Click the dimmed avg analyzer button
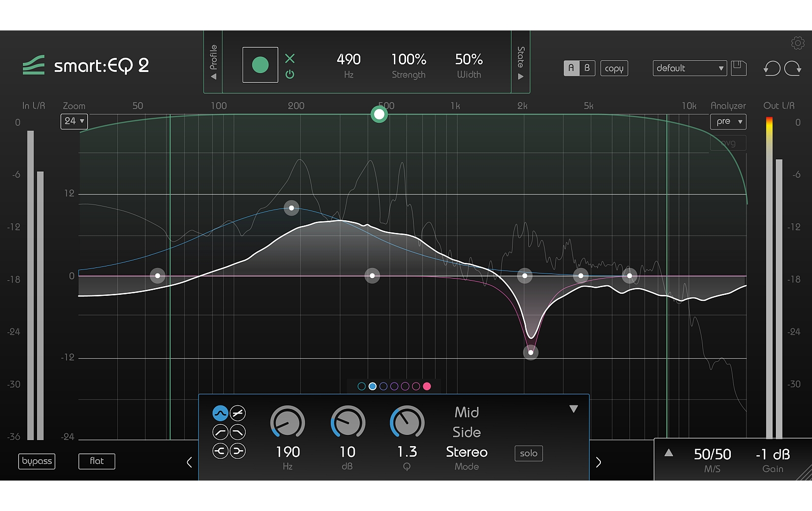 [x=728, y=143]
